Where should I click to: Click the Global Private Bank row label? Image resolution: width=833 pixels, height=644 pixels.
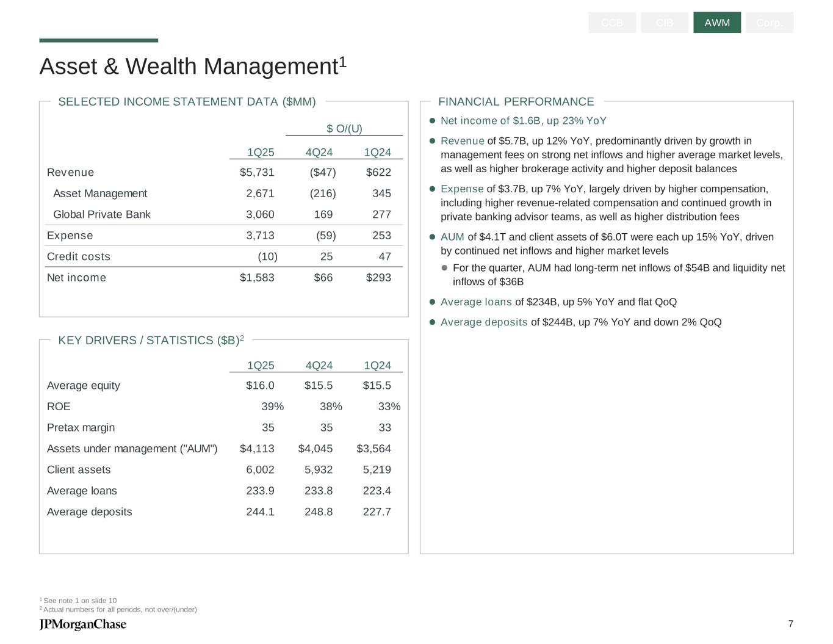(101, 214)
